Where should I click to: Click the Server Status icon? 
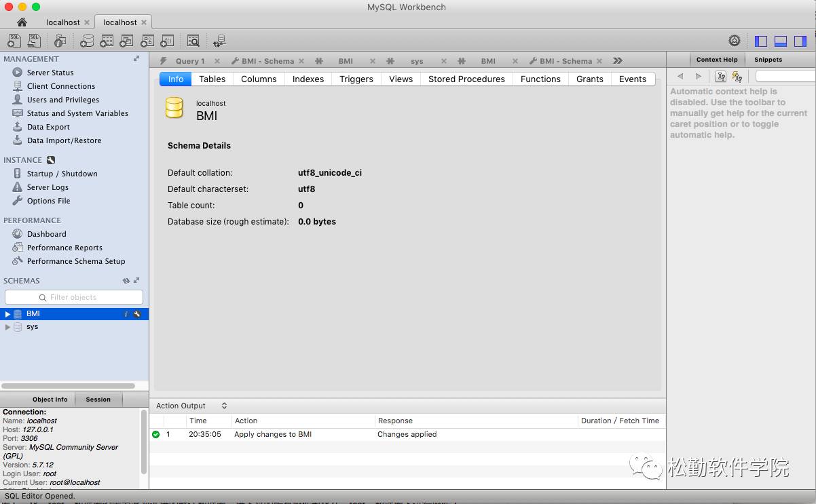click(x=18, y=73)
